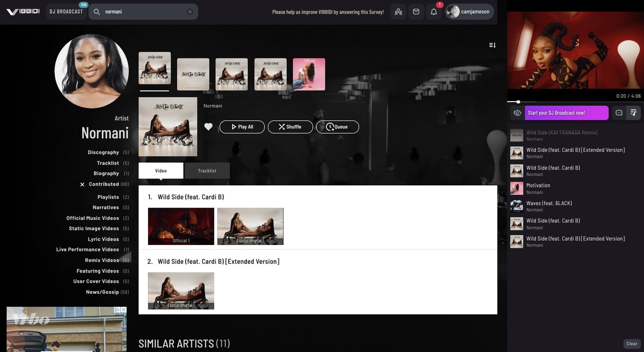The image size is (644, 352).
Task: Play Wild Side Static Image 1 thumbnail
Action: click(250, 226)
